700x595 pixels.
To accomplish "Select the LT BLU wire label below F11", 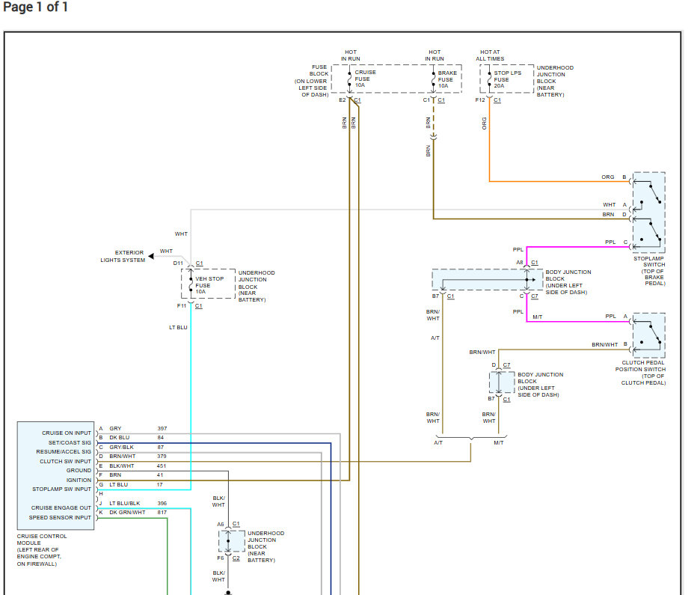I will tap(178, 327).
